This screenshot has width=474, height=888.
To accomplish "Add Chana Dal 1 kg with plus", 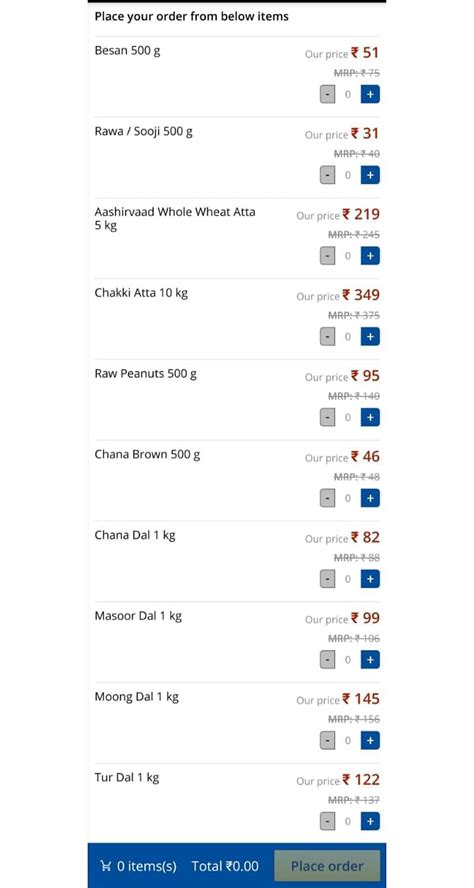I will [370, 579].
